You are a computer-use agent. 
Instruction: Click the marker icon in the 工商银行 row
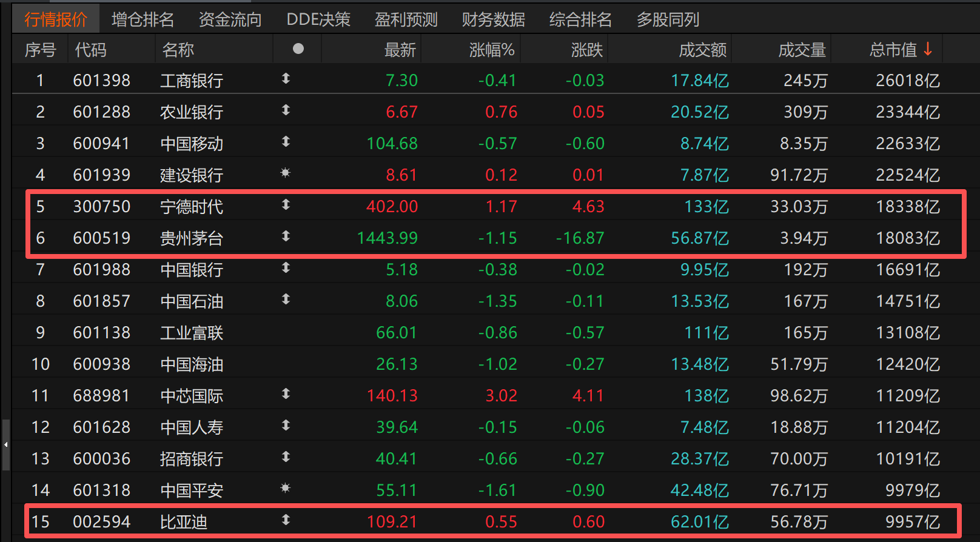[286, 79]
